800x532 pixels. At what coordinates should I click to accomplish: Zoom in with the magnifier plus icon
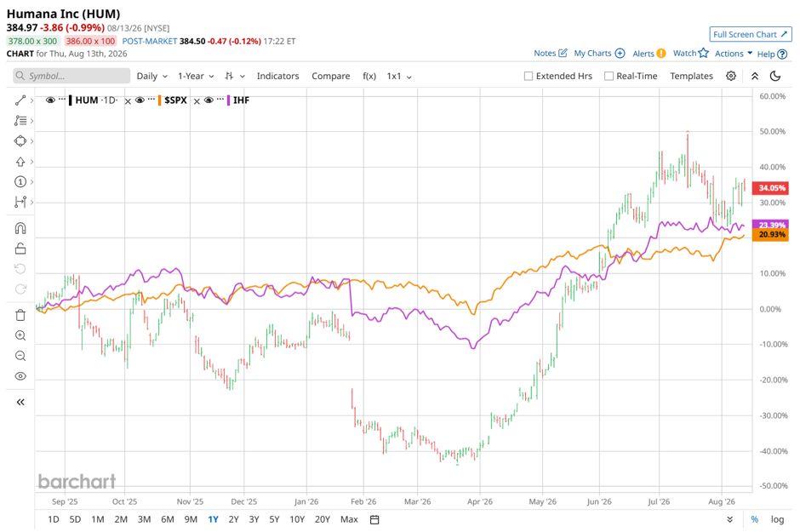pos(20,335)
